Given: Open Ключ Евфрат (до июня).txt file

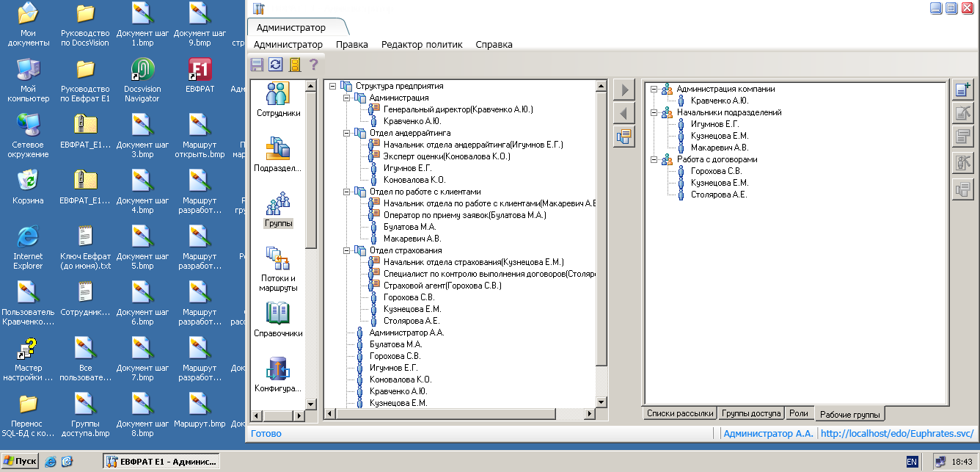Looking at the screenshot, I should pyautogui.click(x=85, y=248).
